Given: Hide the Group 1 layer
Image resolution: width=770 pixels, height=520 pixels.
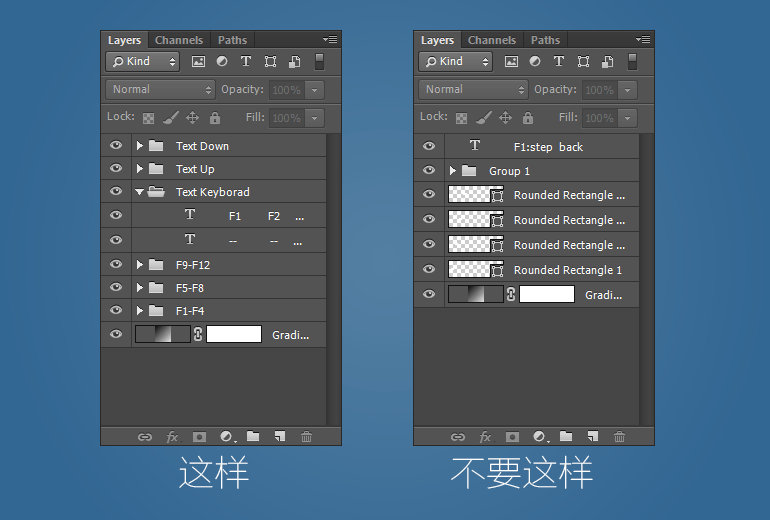Looking at the screenshot, I should 429,170.
